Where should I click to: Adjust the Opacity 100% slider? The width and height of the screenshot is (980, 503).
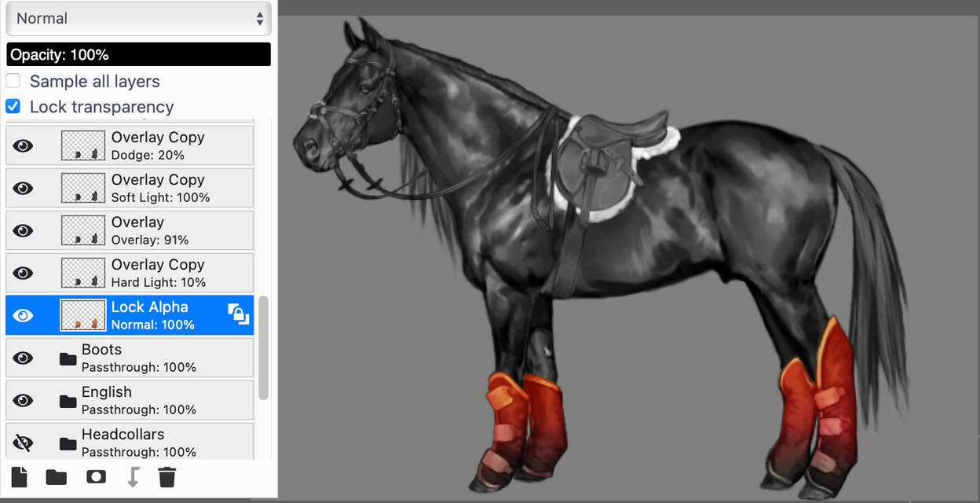tap(138, 54)
